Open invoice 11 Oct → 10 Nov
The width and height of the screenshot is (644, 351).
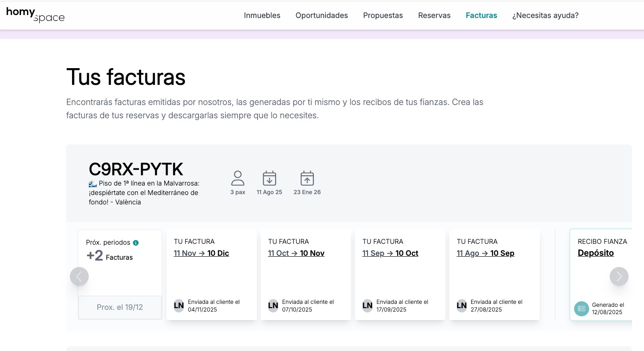[296, 253]
